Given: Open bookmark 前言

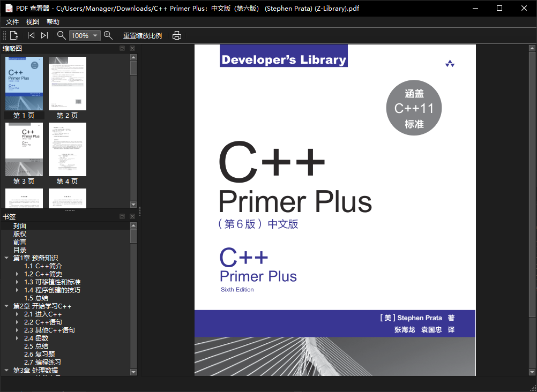Looking at the screenshot, I should pos(20,242).
